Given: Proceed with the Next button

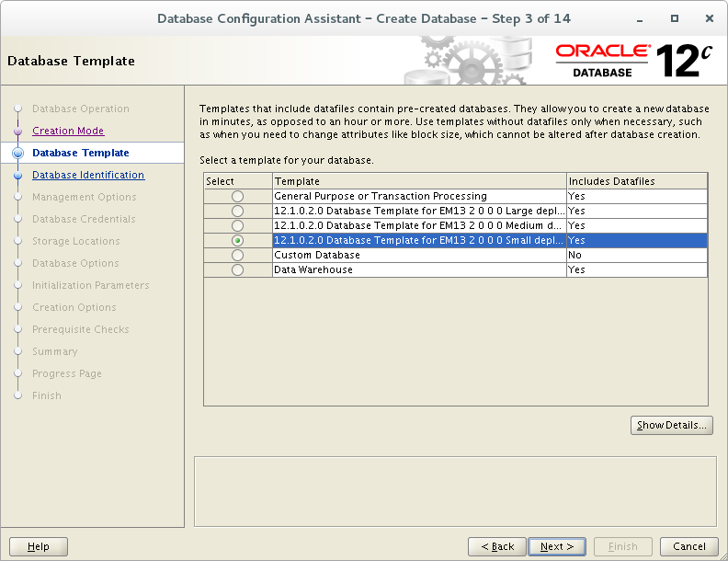Looking at the screenshot, I should (x=557, y=546).
